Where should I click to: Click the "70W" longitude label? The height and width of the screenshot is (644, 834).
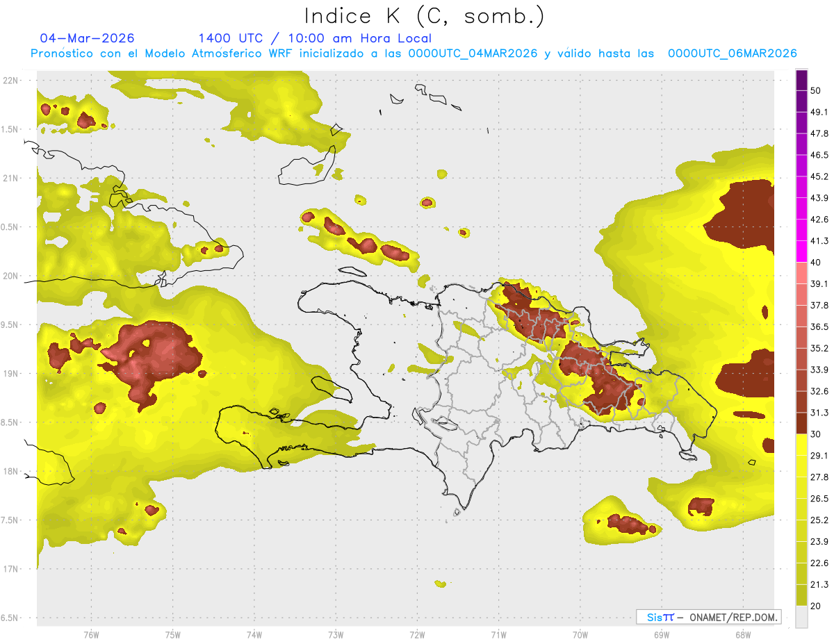[x=580, y=635]
